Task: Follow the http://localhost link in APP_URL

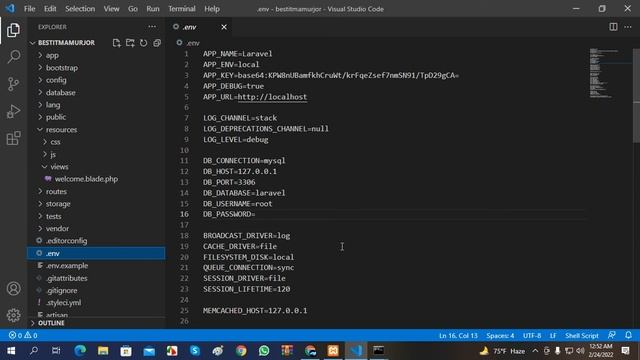Action: click(272, 97)
